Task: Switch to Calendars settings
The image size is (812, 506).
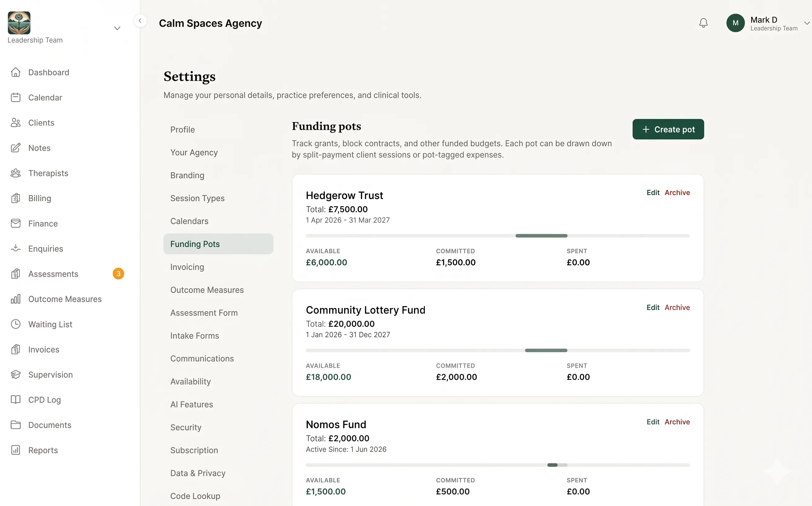Action: pyautogui.click(x=189, y=221)
